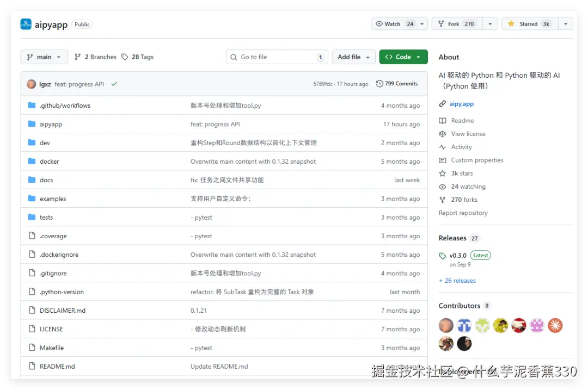Screen dimensions: 588x390
Task: Open commit message Update README.md
Action: pyautogui.click(x=219, y=367)
